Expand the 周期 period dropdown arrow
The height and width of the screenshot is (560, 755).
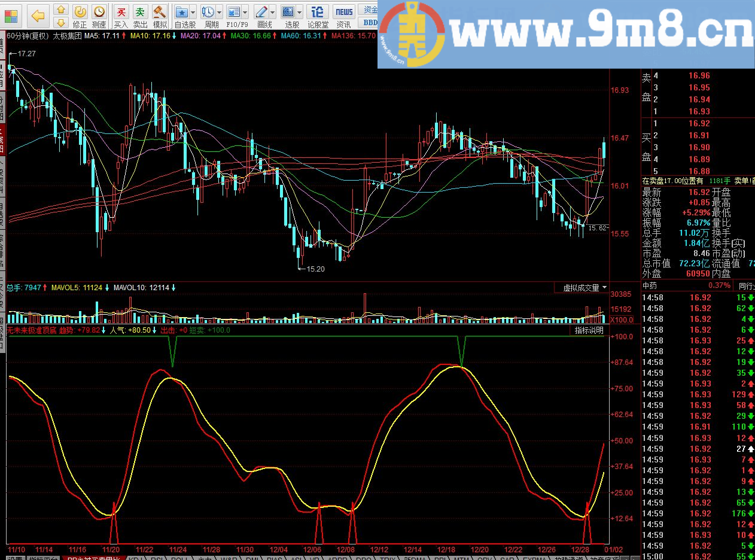[219, 12]
